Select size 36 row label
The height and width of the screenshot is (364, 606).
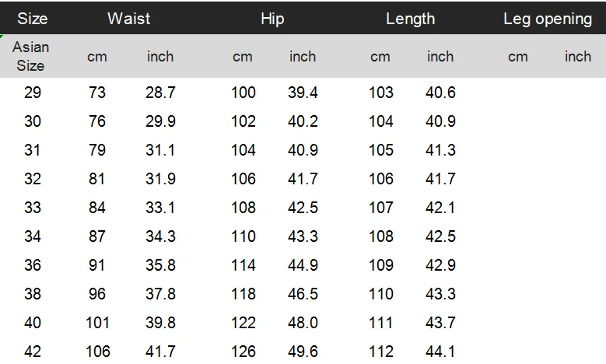(x=33, y=265)
